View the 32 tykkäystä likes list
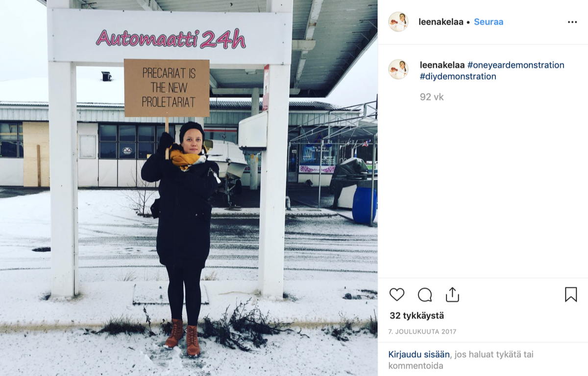The height and width of the screenshot is (376, 588). 417,316
